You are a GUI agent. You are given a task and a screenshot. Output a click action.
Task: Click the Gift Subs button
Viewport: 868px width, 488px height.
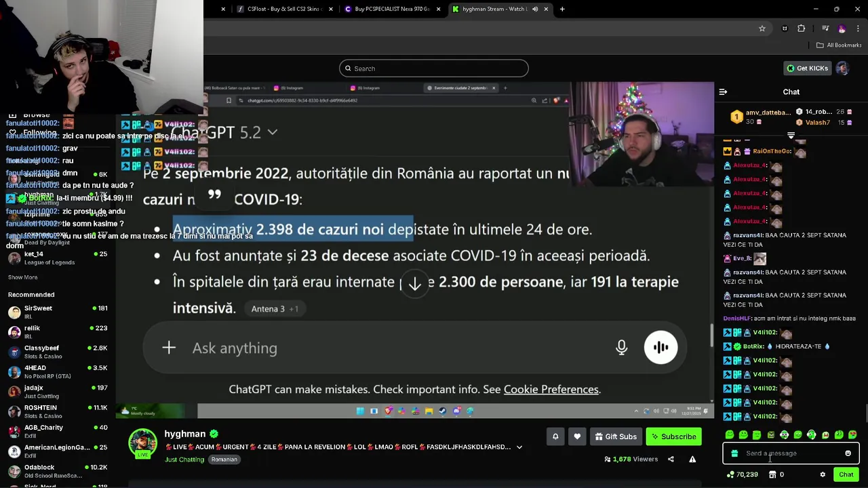(615, 436)
